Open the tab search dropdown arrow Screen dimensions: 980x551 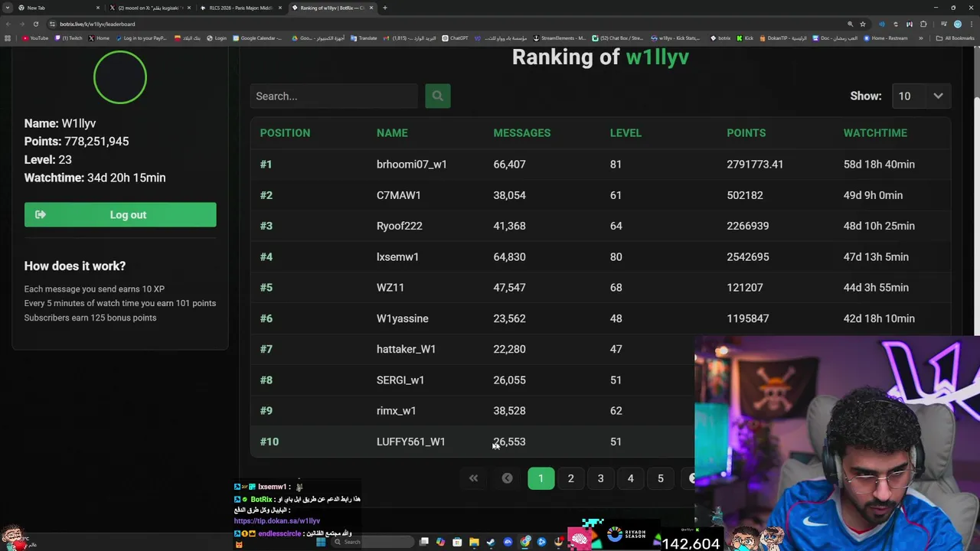click(6, 8)
